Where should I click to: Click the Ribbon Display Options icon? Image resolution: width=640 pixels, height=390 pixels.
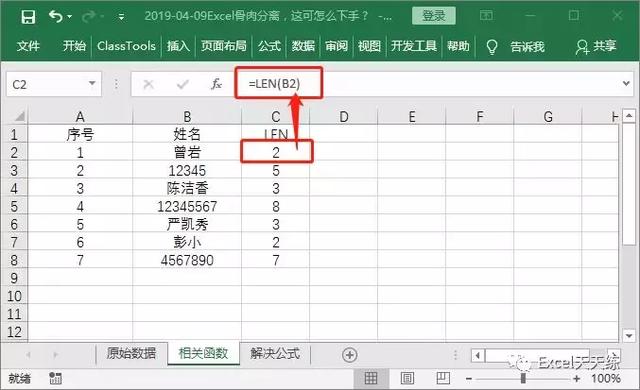coord(486,16)
